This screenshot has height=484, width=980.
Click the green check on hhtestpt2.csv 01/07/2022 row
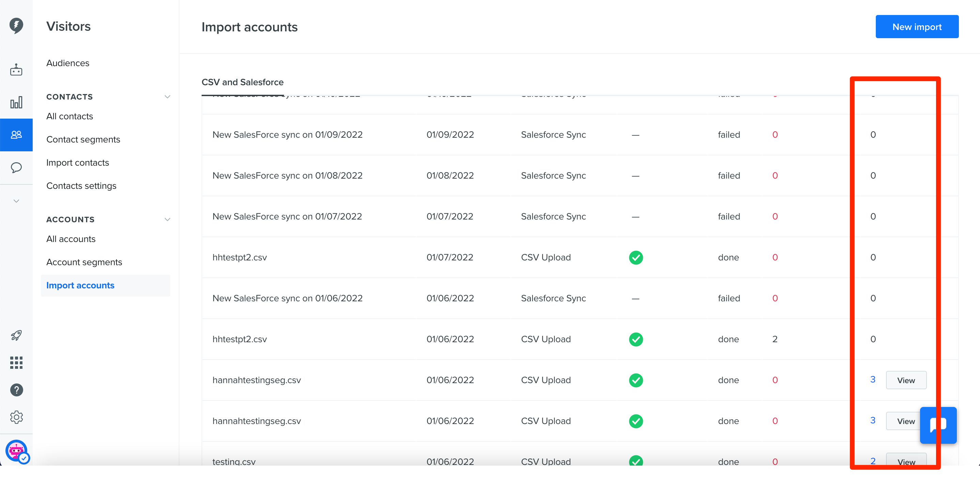coord(636,257)
